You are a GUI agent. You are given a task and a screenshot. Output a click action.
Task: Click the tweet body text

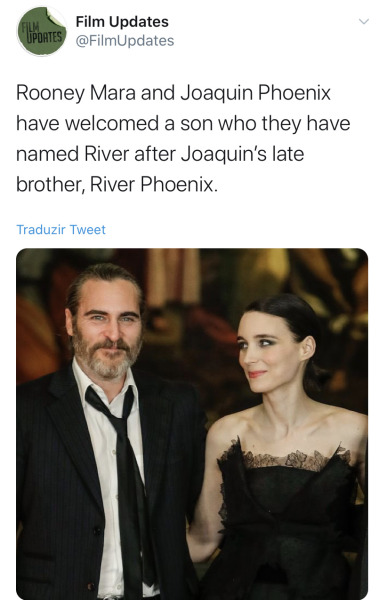183,139
